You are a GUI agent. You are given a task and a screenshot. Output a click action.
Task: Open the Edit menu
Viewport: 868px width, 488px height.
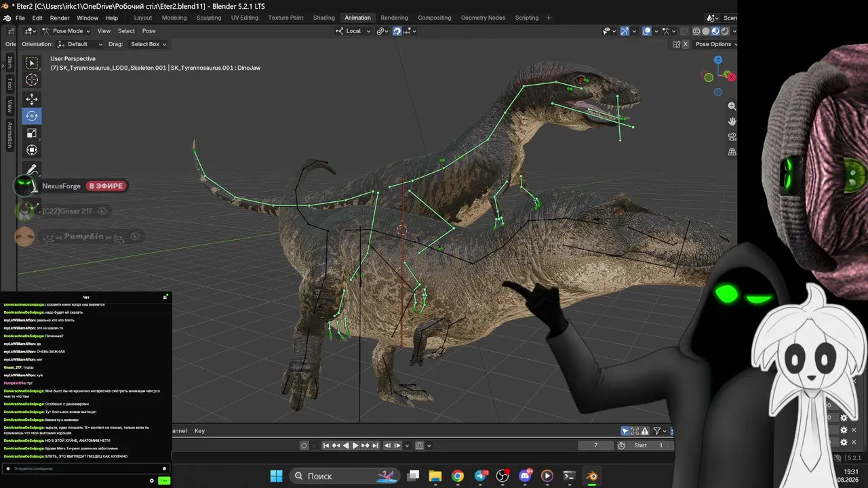37,18
